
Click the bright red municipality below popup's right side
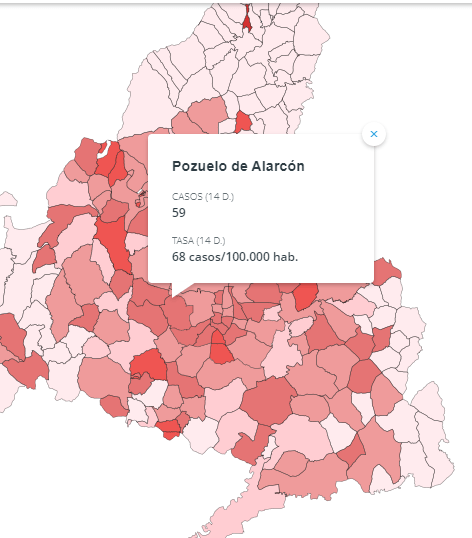pyautogui.click(x=305, y=296)
